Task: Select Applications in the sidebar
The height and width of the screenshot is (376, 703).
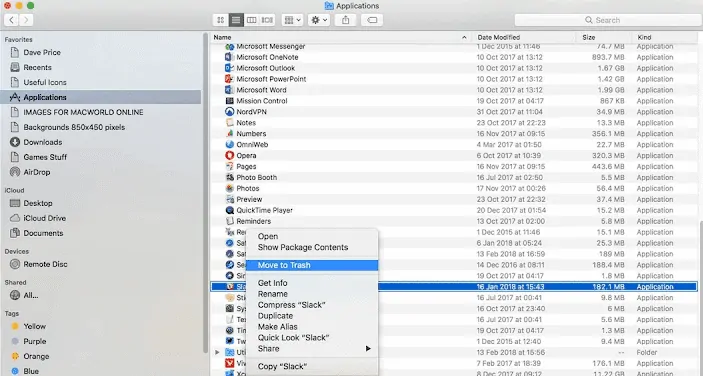Action: pyautogui.click(x=100, y=97)
